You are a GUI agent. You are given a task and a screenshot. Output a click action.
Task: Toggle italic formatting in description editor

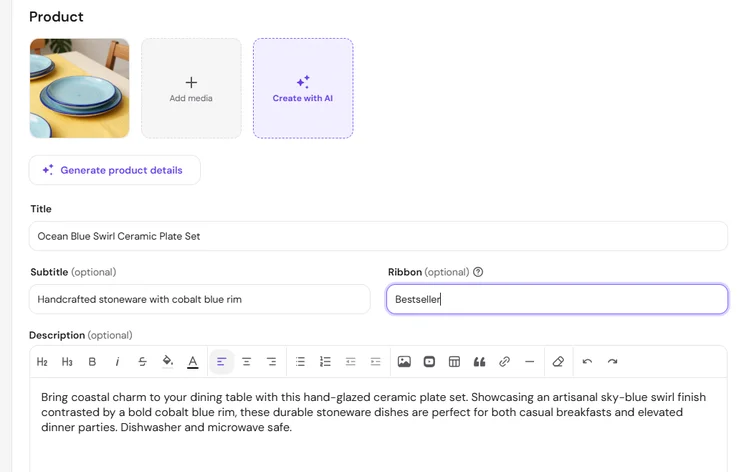tap(117, 362)
